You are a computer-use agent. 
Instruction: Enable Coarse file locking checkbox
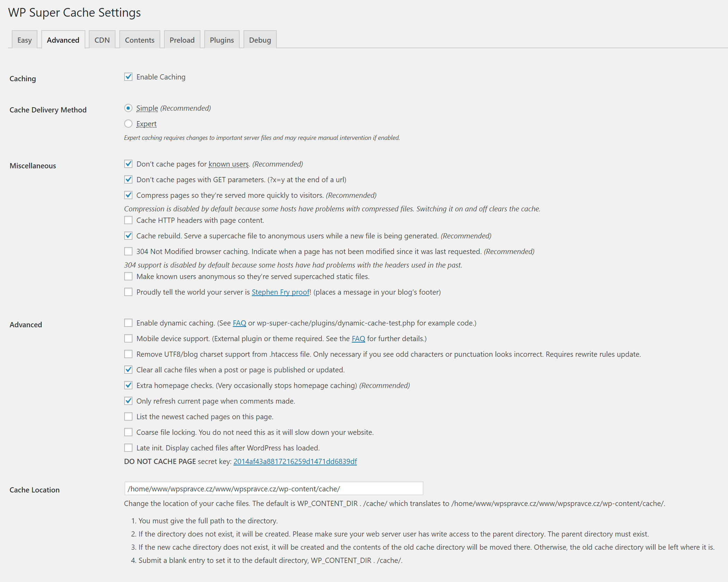click(128, 432)
